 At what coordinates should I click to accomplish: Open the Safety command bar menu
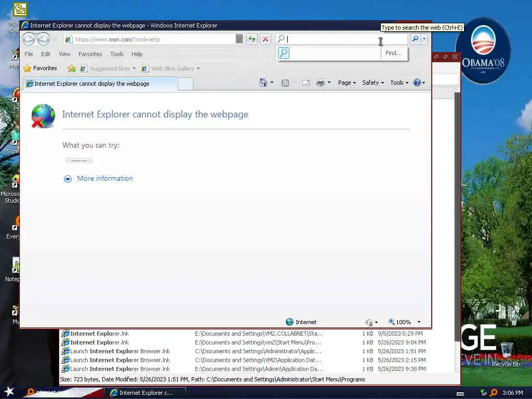tap(373, 83)
